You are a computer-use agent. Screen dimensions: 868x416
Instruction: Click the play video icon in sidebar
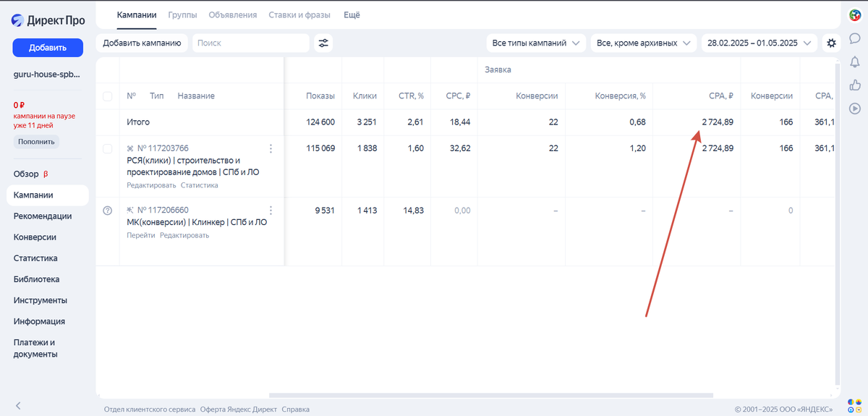(854, 109)
